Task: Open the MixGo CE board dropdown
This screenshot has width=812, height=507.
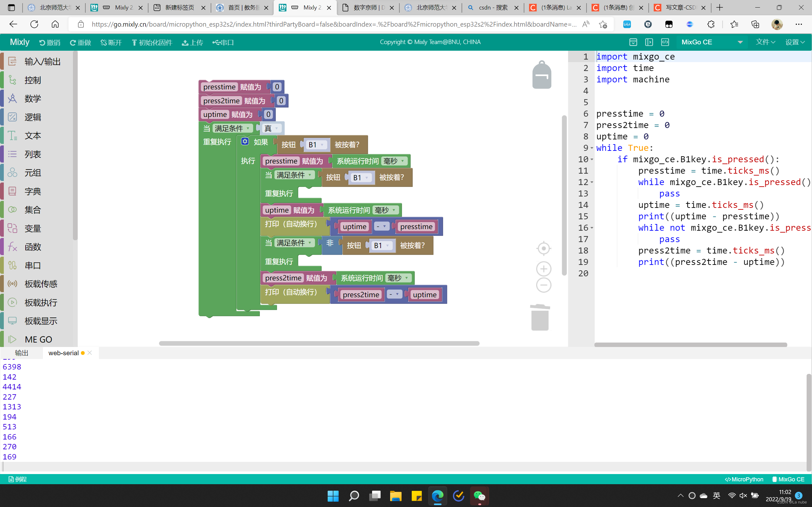Action: (x=712, y=42)
